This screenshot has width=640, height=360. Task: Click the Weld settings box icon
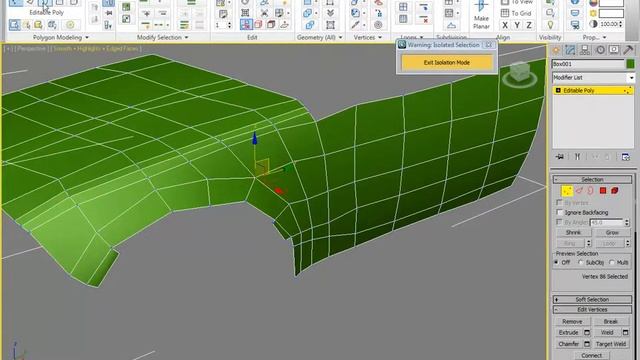tap(625, 333)
